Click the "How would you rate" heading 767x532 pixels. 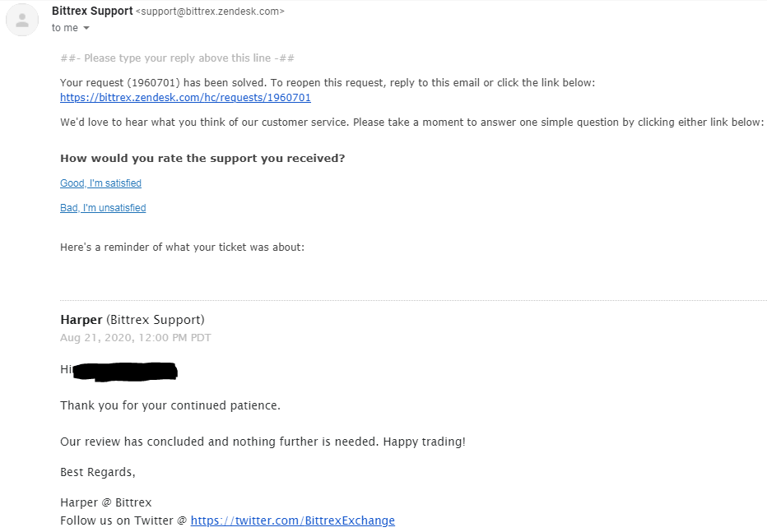(202, 158)
